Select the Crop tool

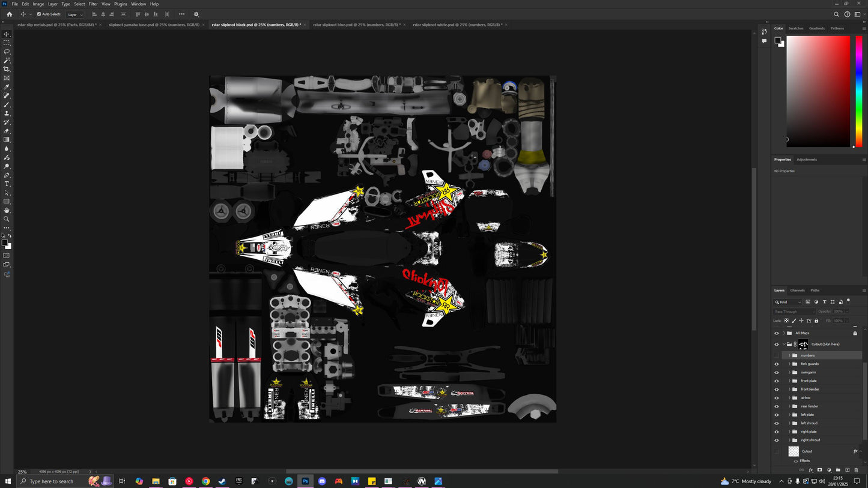click(7, 69)
